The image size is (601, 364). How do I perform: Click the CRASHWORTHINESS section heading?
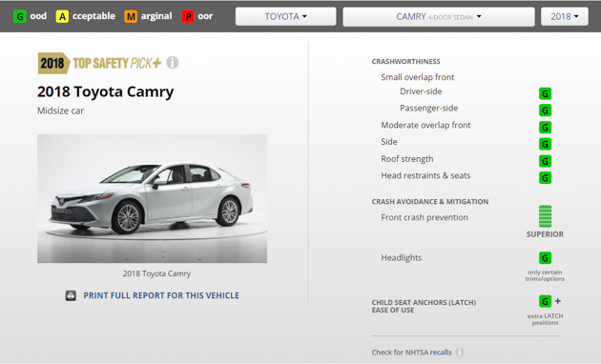(405, 61)
